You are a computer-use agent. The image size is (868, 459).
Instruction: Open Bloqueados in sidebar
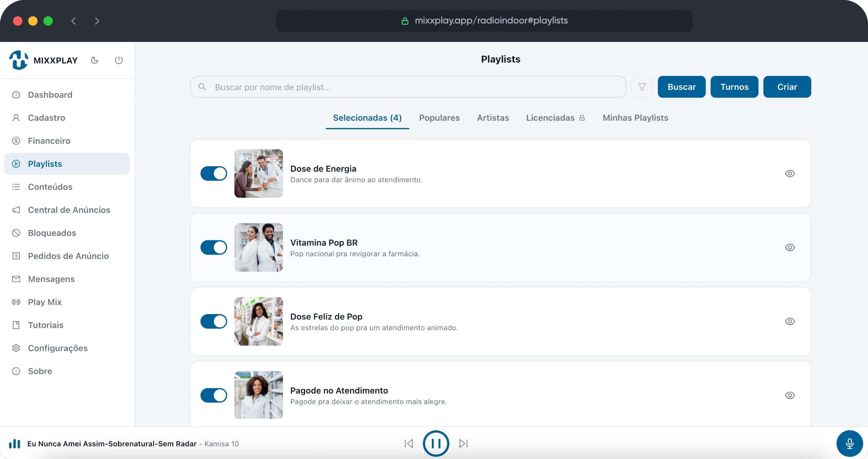tap(67, 233)
